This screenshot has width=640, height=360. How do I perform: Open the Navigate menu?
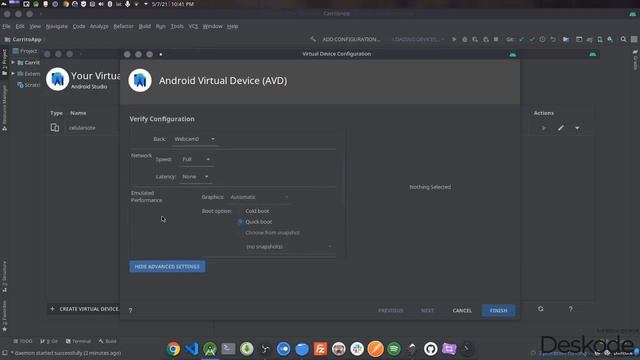click(x=57, y=26)
